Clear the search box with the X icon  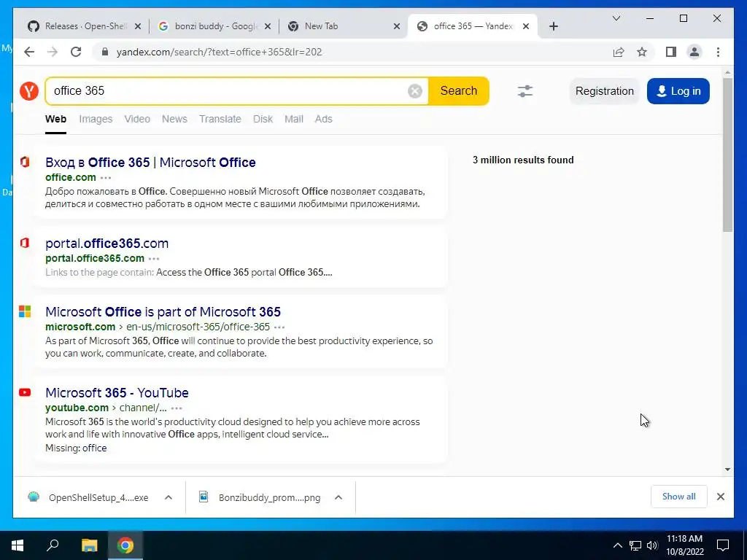415,91
